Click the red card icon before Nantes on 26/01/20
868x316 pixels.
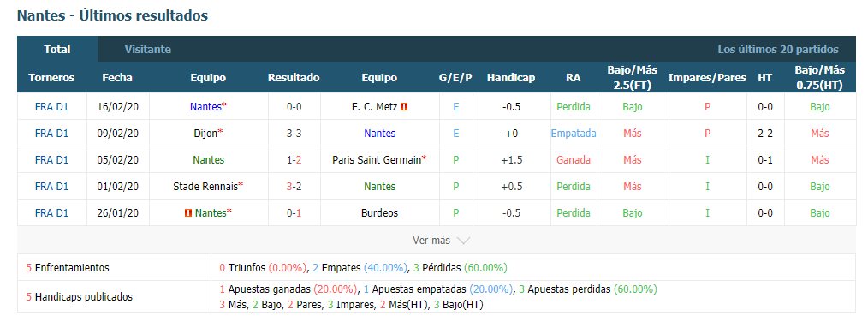pyautogui.click(x=188, y=213)
